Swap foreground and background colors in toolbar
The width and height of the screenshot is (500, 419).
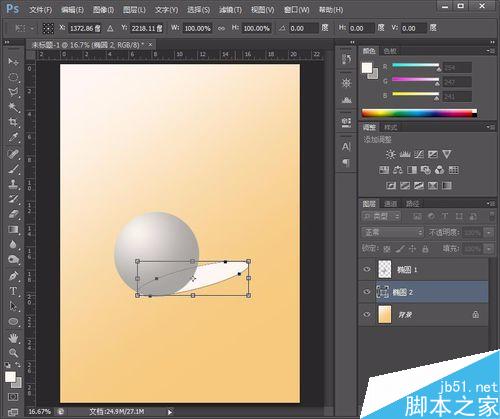coord(18,365)
